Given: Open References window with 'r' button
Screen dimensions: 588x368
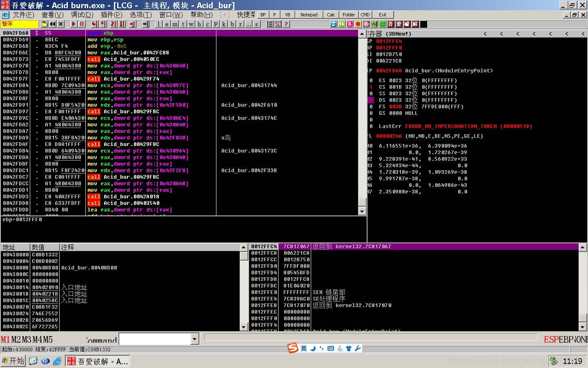Looking at the screenshot, I should pyautogui.click(x=240, y=24).
